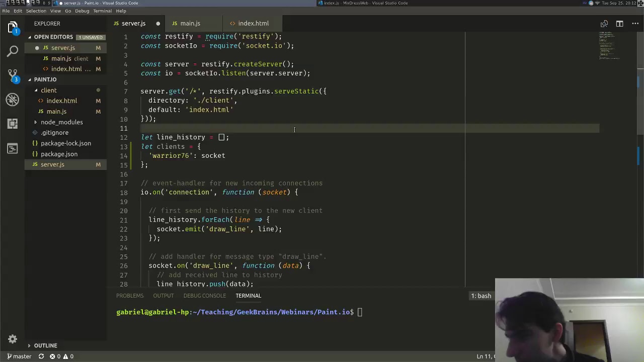Open the Extensions view icon

[x=13, y=124]
